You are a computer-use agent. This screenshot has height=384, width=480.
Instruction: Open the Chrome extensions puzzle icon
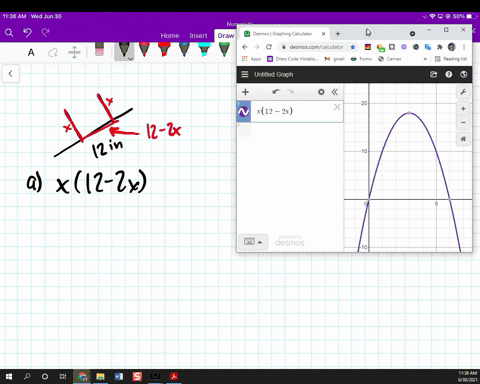click(440, 47)
